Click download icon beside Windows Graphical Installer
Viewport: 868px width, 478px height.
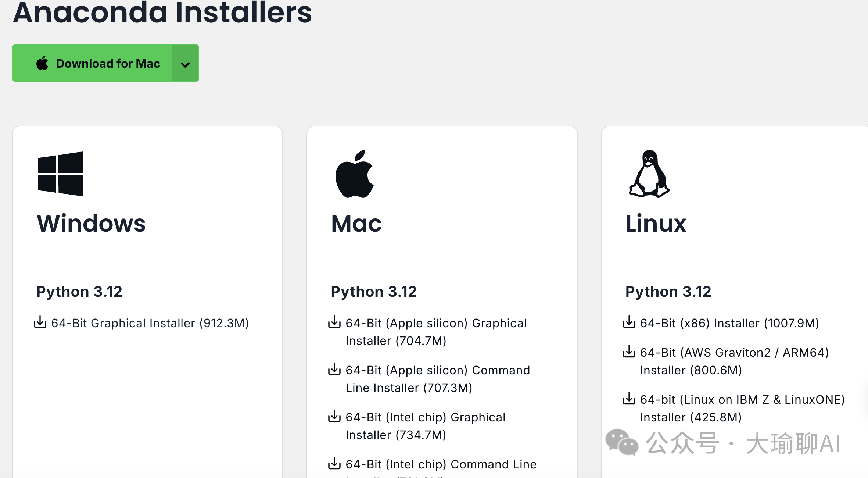[40, 322]
